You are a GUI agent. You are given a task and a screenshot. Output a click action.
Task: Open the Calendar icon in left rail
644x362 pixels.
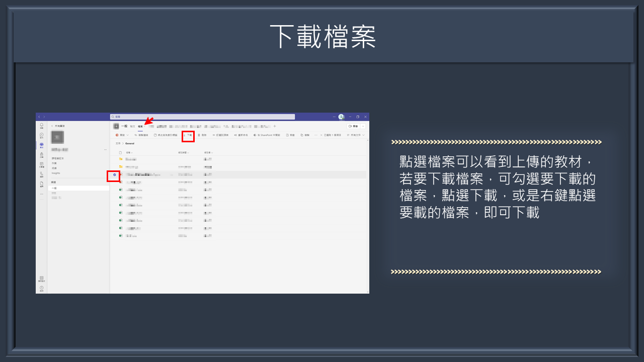click(x=42, y=165)
